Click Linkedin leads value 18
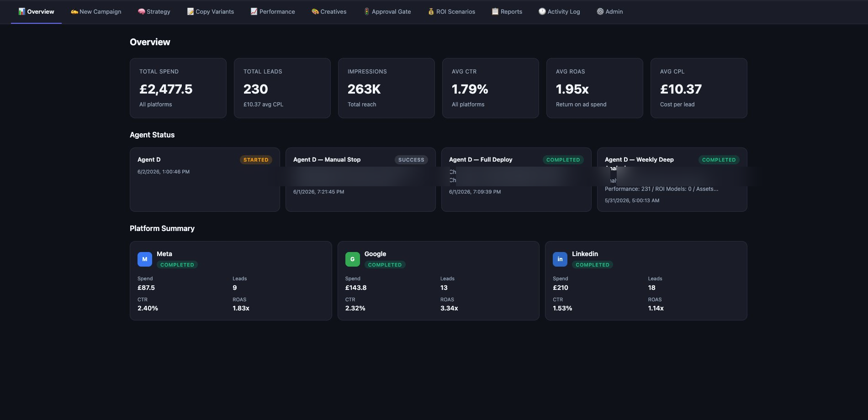868x420 pixels. point(652,288)
